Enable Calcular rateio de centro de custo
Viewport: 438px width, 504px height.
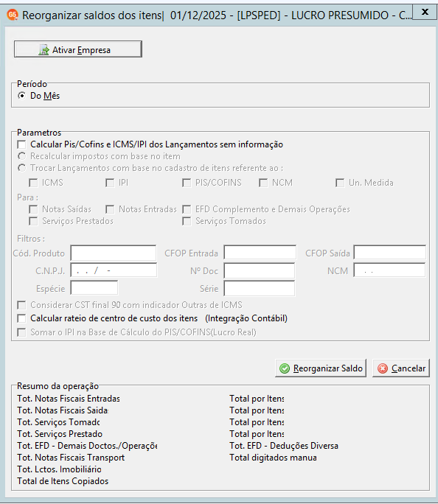pos(21,318)
